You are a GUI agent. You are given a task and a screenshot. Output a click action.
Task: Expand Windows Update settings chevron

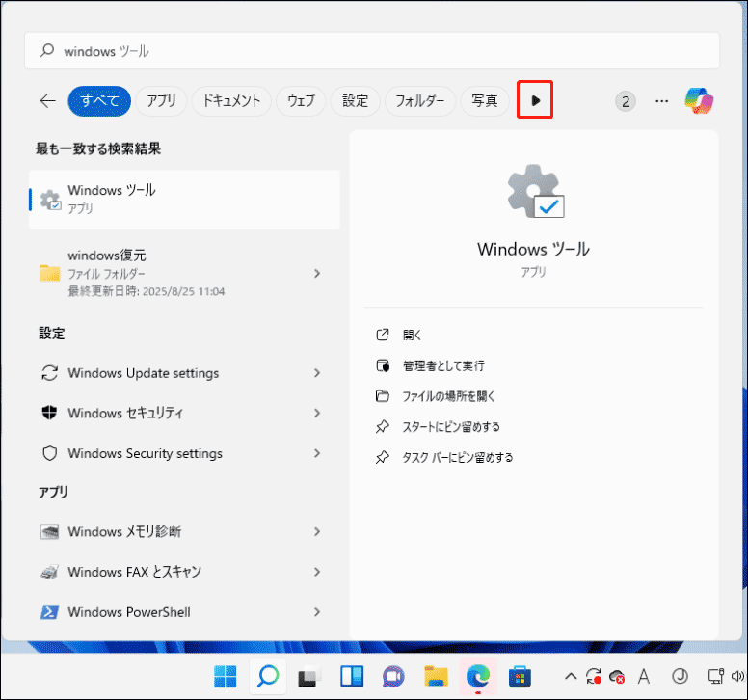[317, 373]
